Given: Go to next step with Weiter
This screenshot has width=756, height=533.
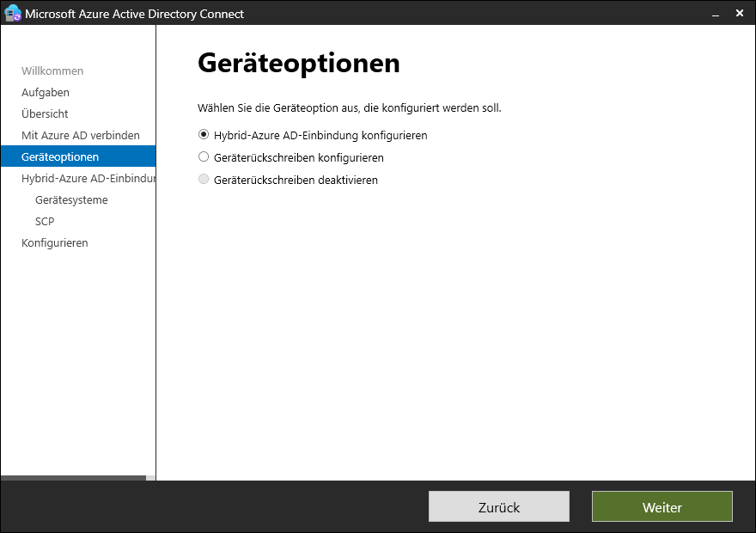Looking at the screenshot, I should point(661,506).
